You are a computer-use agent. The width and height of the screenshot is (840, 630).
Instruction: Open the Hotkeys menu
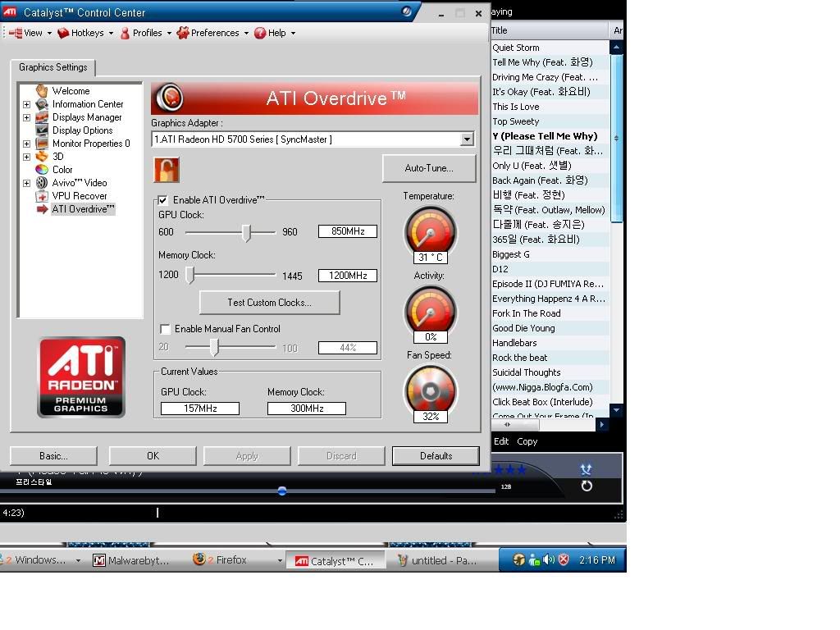86,33
